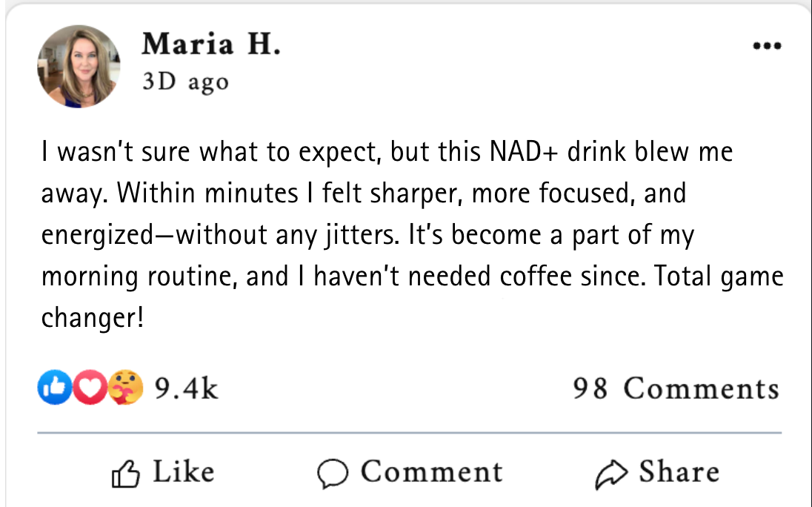Click the word "coffee" in the post
812x507 pixels.
click(x=536, y=276)
